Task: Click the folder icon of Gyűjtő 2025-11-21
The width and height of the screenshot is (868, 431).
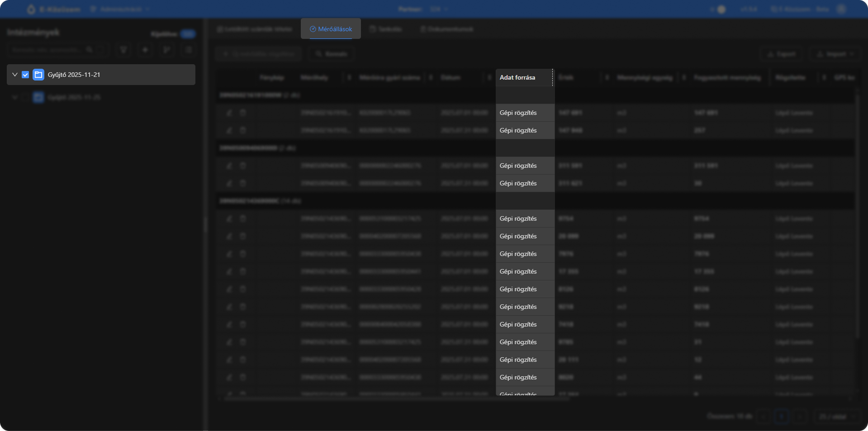Action: click(x=38, y=75)
